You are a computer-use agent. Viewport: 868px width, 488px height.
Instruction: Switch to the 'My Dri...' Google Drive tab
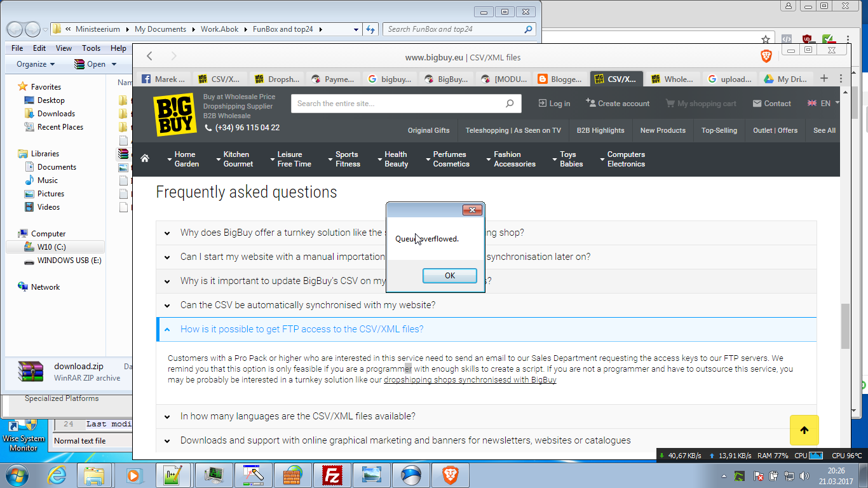(785, 79)
